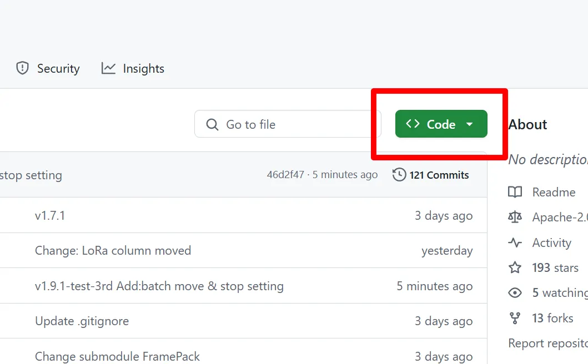Switch to the Insights tab
This screenshot has width=588, height=364.
(133, 69)
